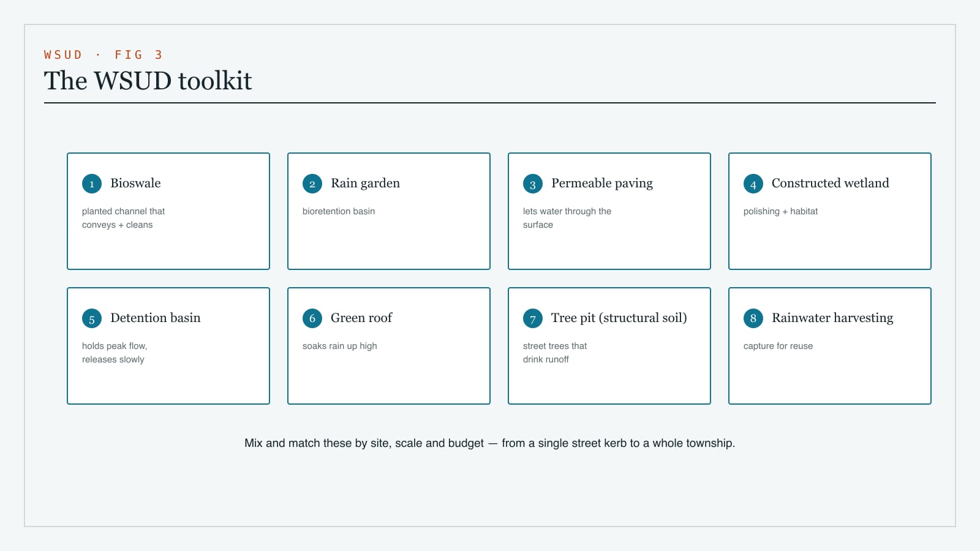Click the Tree pit (structural soil) title

click(619, 318)
